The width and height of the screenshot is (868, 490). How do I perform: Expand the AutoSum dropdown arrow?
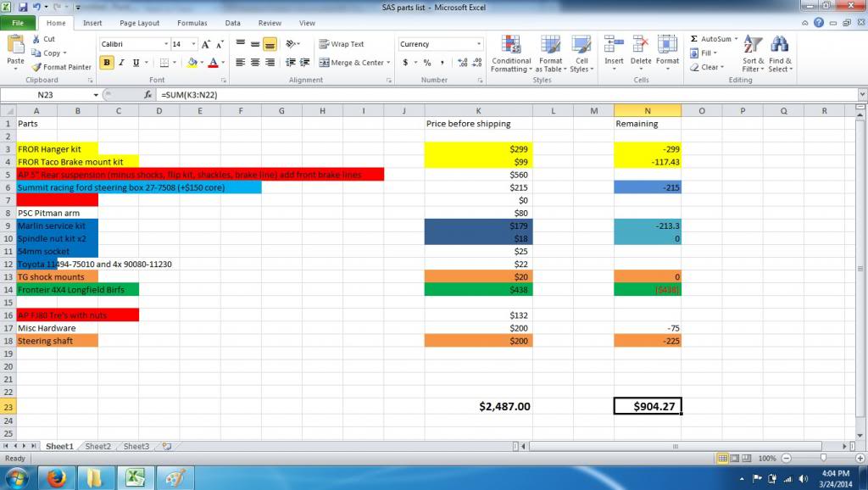737,39
